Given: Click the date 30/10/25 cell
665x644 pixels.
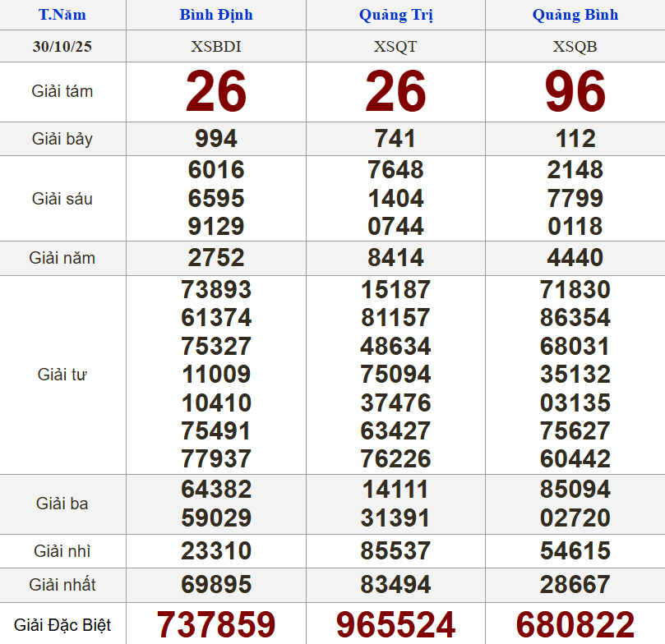Looking at the screenshot, I should 62,47.
